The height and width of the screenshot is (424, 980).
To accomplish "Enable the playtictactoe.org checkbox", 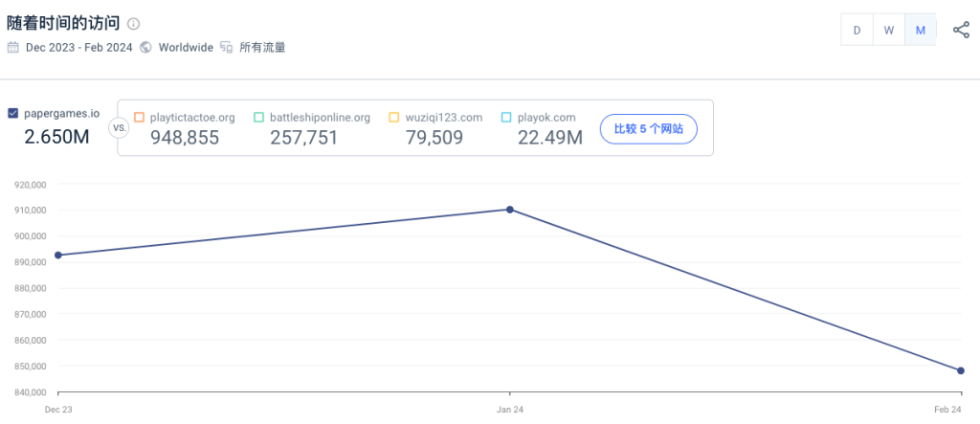I will click(x=139, y=117).
